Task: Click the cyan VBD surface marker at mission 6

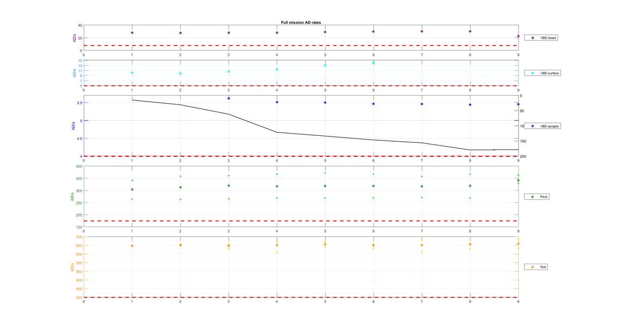Action: [374, 63]
